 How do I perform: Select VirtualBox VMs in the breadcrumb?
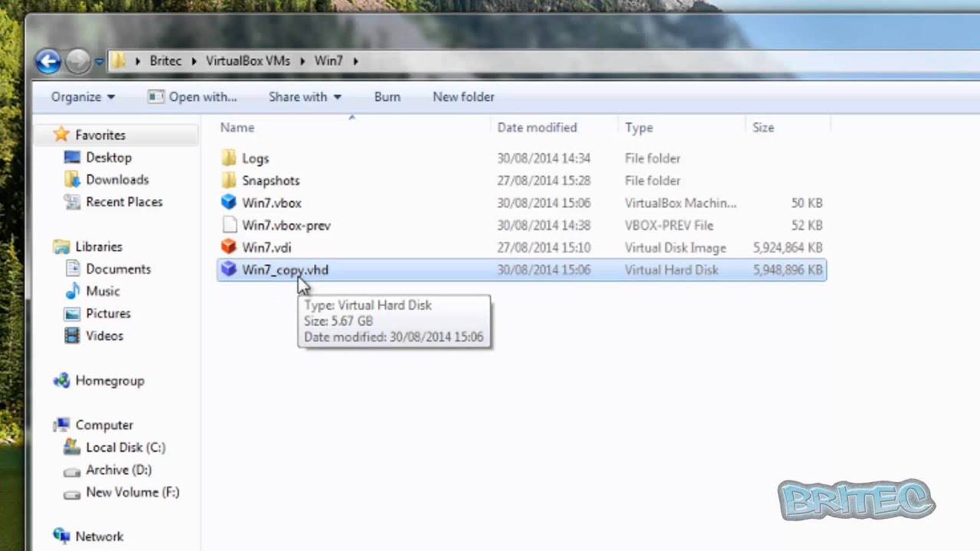(x=248, y=61)
